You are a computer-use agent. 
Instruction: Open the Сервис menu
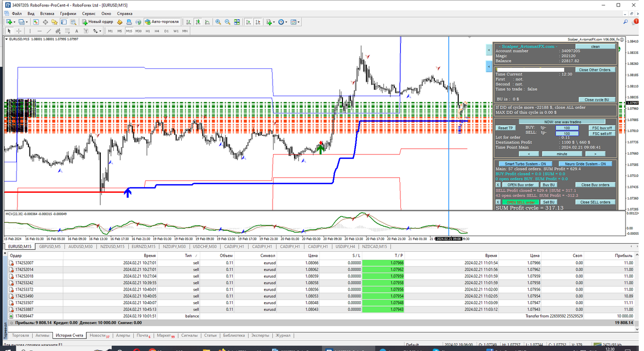[x=89, y=13]
